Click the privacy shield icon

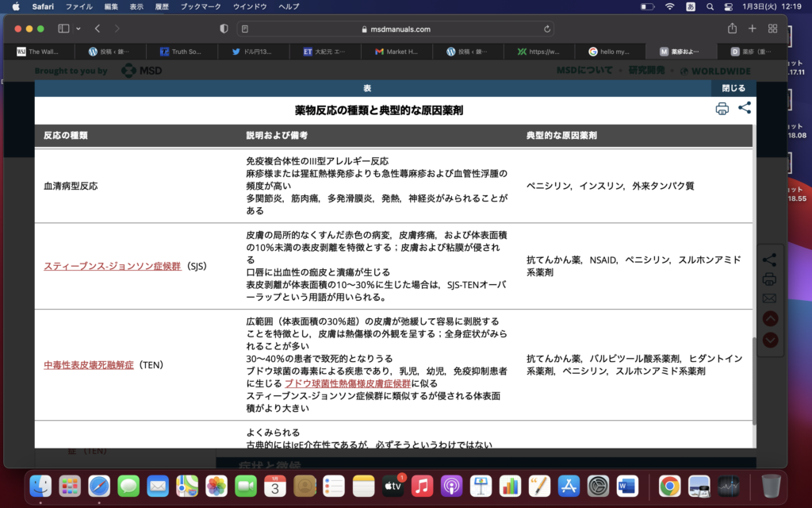(x=224, y=29)
